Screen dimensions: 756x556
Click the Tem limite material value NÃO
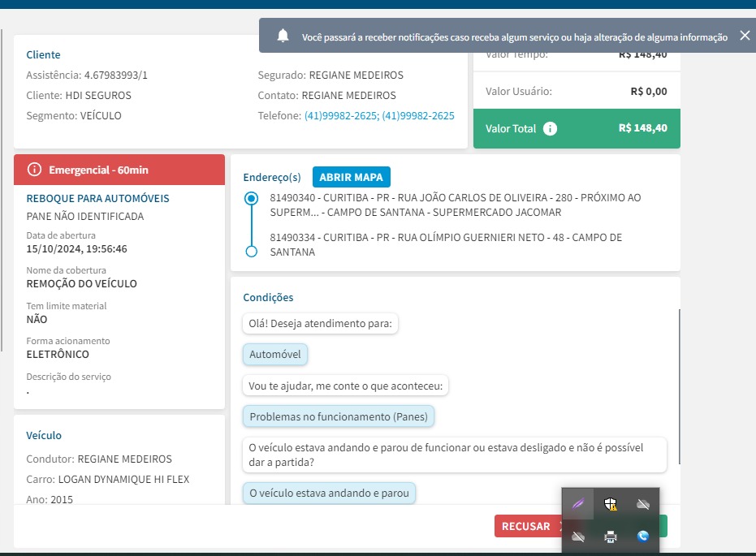[37, 320]
